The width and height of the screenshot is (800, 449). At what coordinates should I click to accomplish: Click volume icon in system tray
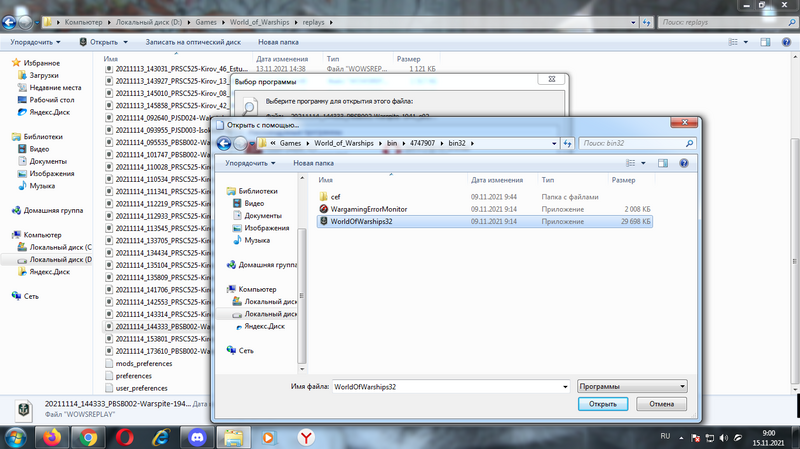[x=723, y=438]
